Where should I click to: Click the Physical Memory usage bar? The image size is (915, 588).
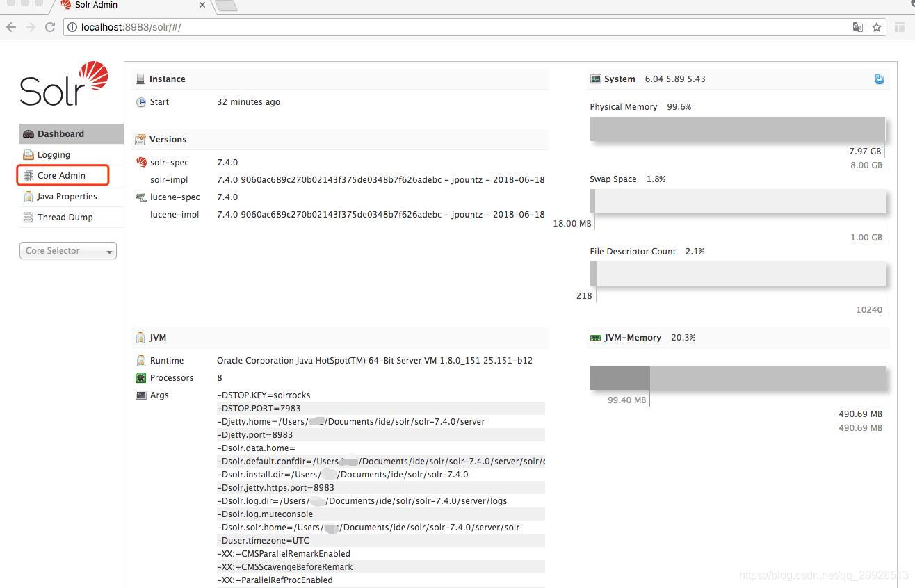(738, 129)
